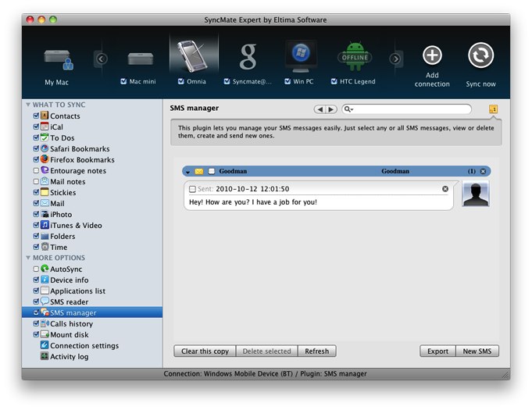Viewport: 532px width, 410px height.
Task: Uncheck the Omnia connection checkbox
Action: tap(180, 81)
